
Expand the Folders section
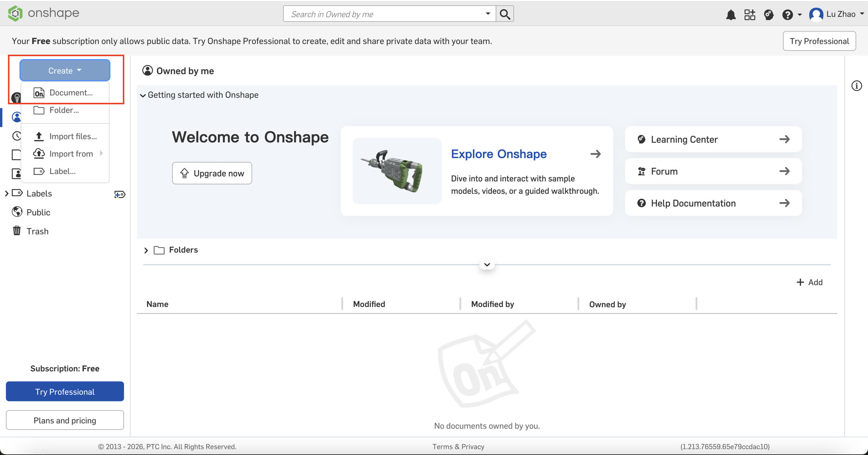(x=146, y=250)
